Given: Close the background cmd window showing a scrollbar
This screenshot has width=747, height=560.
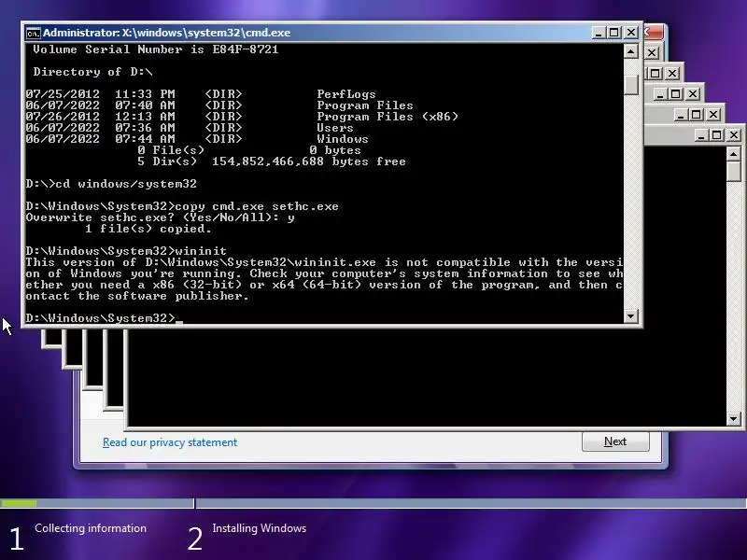Looking at the screenshot, I should coord(734,135).
